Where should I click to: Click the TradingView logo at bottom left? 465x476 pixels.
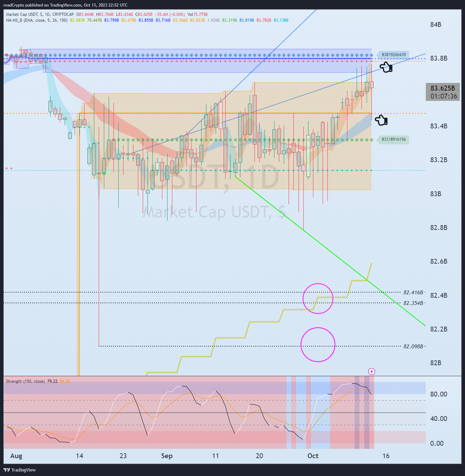20,470
